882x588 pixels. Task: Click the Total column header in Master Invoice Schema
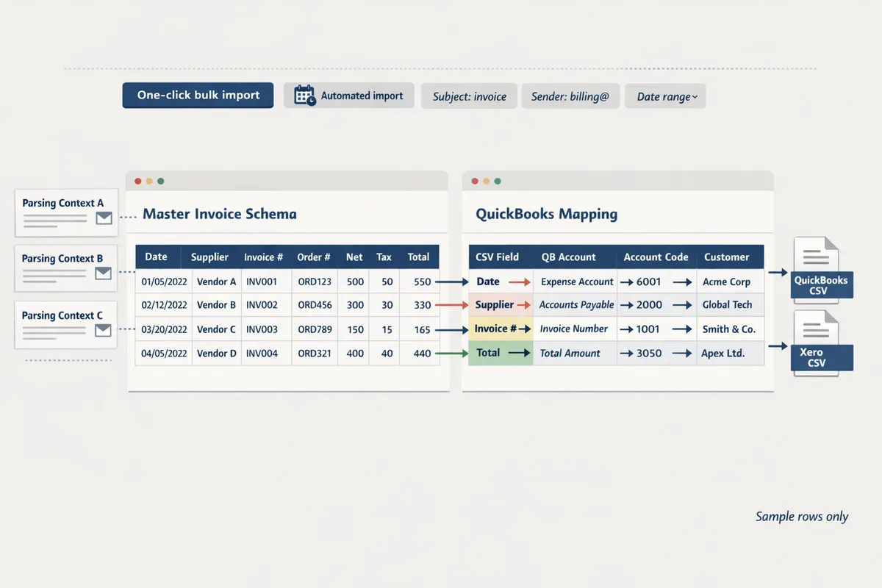(x=418, y=257)
